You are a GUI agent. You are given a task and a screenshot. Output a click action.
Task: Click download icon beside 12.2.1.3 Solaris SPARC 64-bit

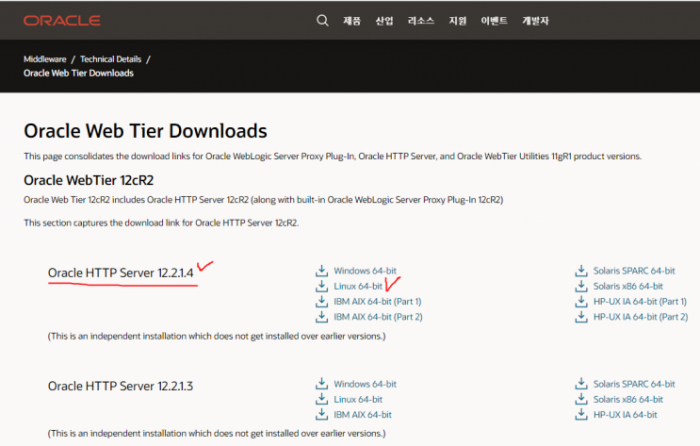click(581, 384)
